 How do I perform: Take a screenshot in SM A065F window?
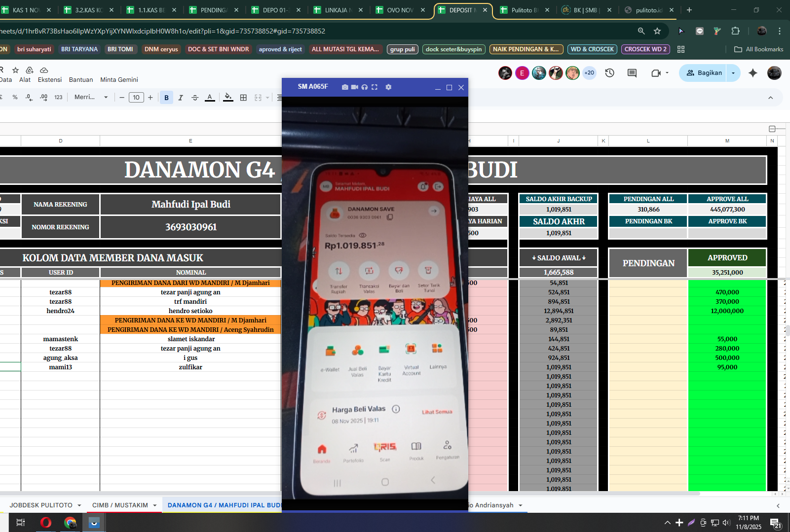pyautogui.click(x=345, y=87)
